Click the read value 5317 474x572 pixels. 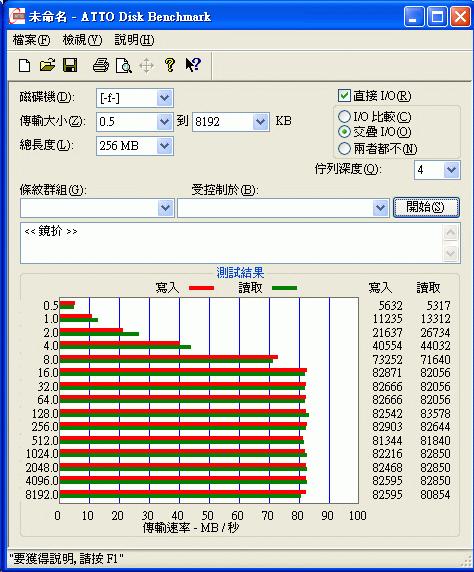(439, 305)
